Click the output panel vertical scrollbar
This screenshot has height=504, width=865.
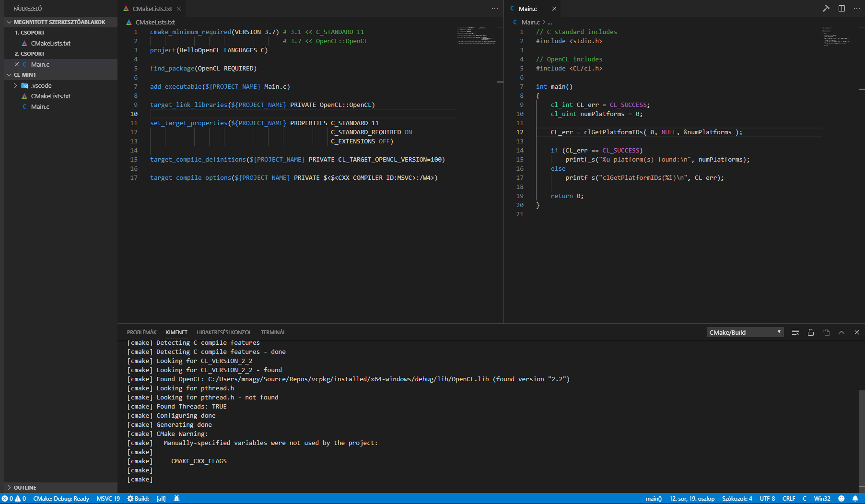(861, 438)
